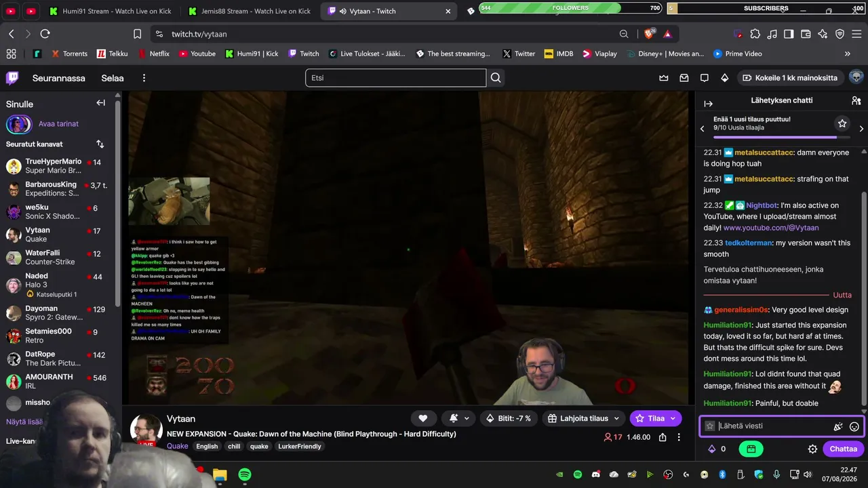Viewport: 868px width, 488px height.
Task: Go to next chat goal with right arrow
Action: pyautogui.click(x=861, y=128)
